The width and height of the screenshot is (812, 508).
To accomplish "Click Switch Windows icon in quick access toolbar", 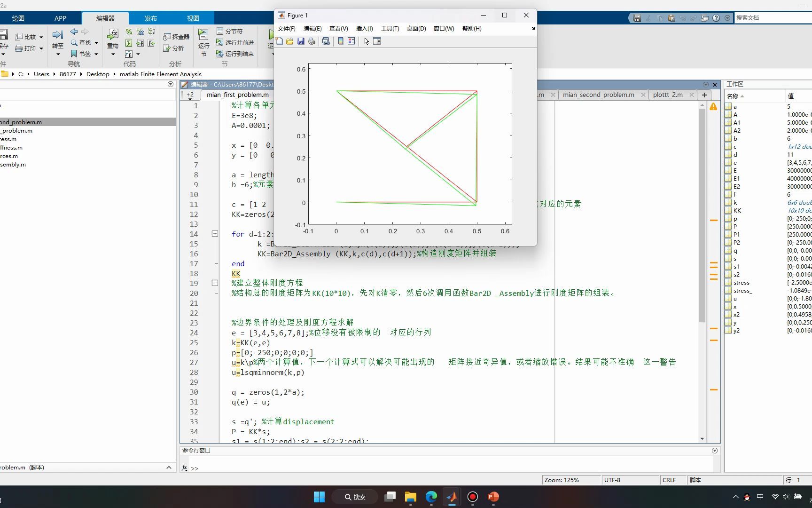I will [x=705, y=18].
